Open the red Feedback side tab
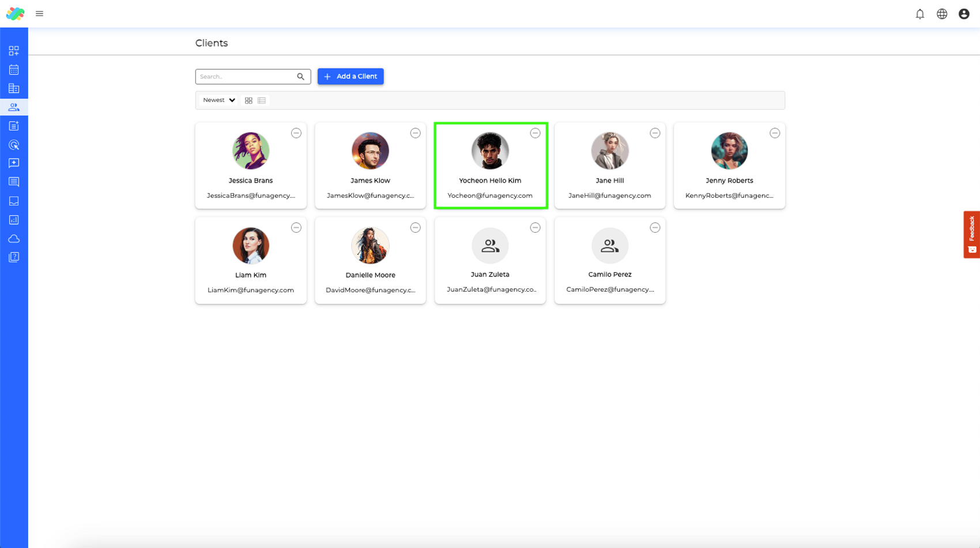The height and width of the screenshot is (548, 980). pyautogui.click(x=971, y=234)
